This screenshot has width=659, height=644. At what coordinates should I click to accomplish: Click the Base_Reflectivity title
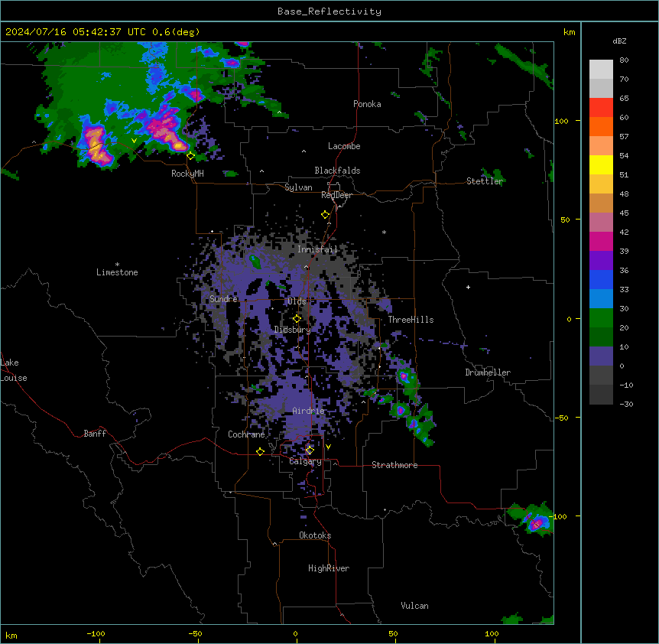coord(329,11)
